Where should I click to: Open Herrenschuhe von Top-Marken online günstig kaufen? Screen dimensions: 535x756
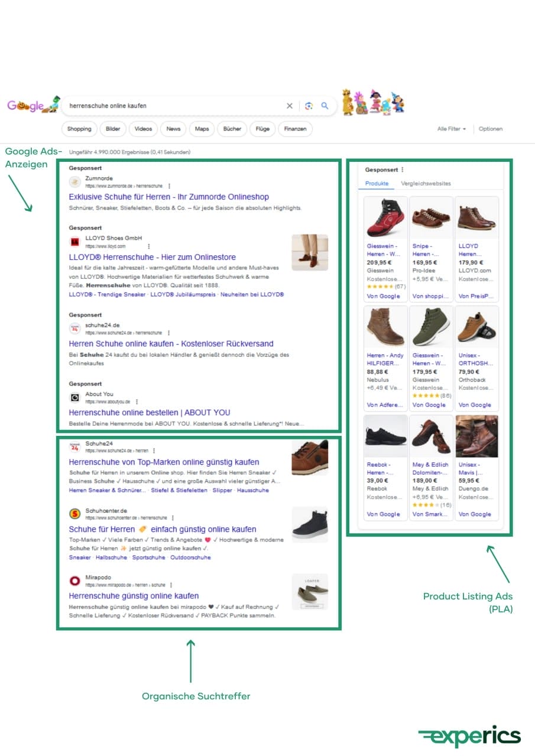pyautogui.click(x=164, y=462)
